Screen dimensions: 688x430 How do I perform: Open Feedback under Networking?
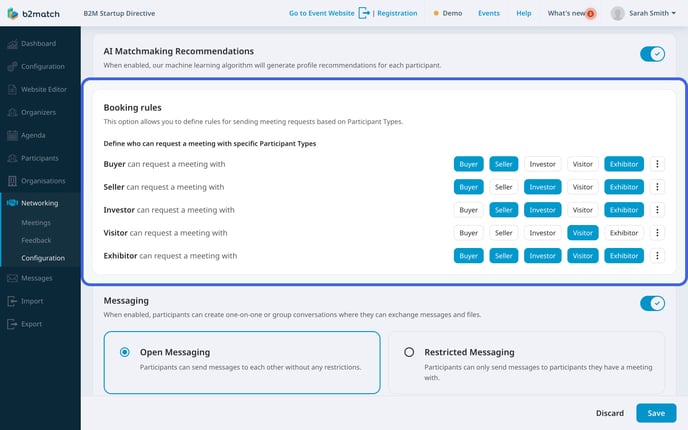[x=36, y=240]
